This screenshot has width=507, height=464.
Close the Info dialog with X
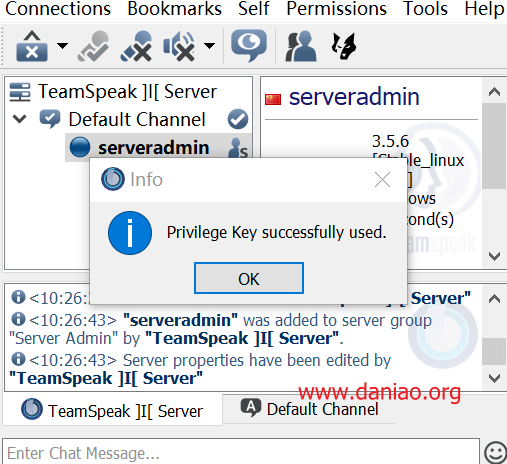point(382,180)
